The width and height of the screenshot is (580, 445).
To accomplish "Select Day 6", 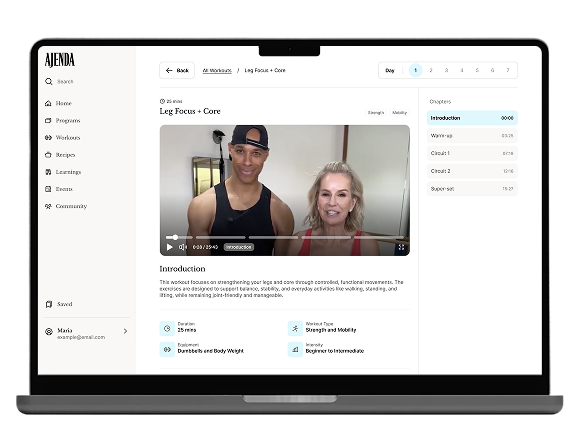I will (492, 70).
